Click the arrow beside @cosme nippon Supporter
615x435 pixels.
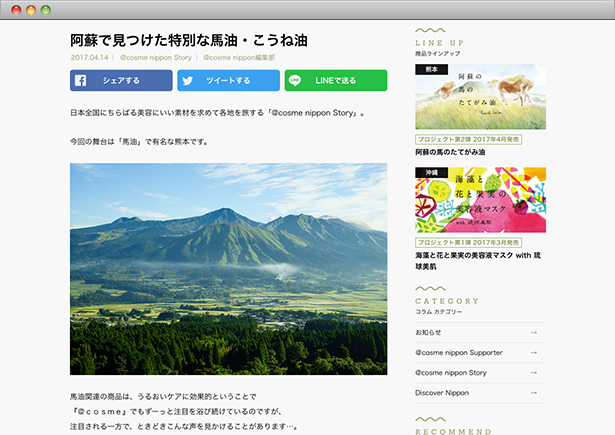pyautogui.click(x=534, y=352)
